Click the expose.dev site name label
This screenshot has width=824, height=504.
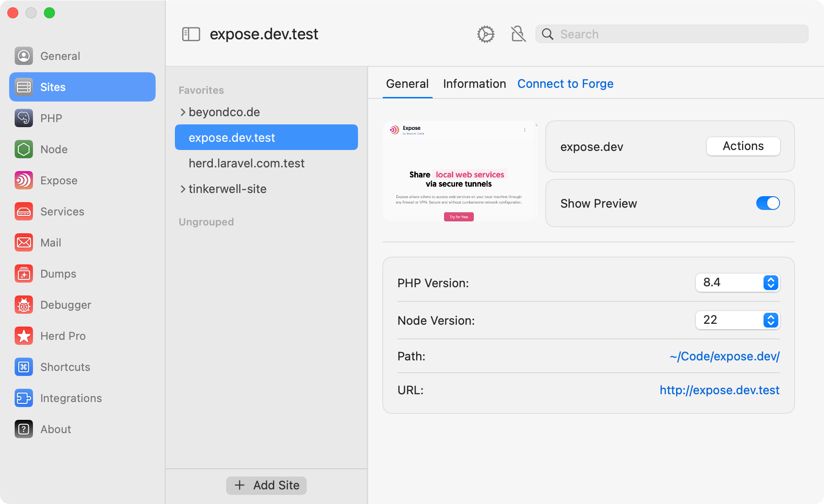pyautogui.click(x=591, y=147)
